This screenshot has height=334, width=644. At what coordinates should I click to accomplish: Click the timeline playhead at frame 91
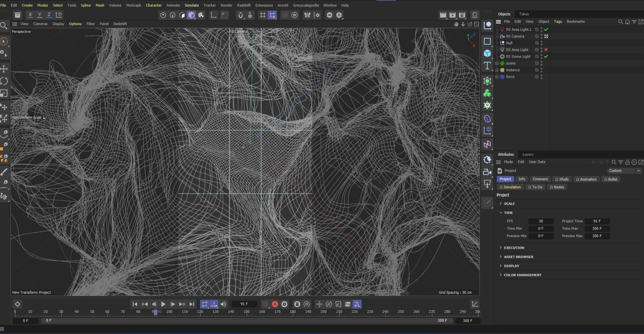tap(155, 312)
